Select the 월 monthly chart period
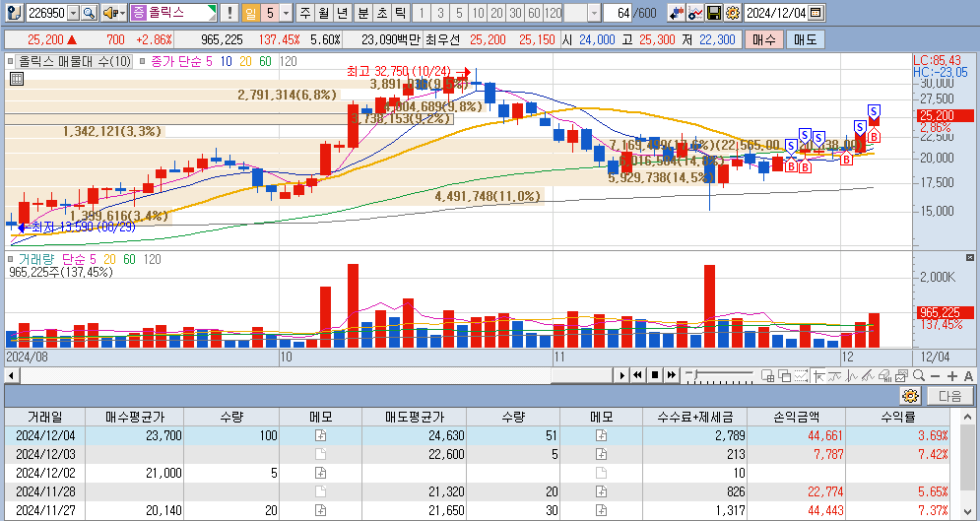This screenshot has height=521, width=980. coord(323,13)
